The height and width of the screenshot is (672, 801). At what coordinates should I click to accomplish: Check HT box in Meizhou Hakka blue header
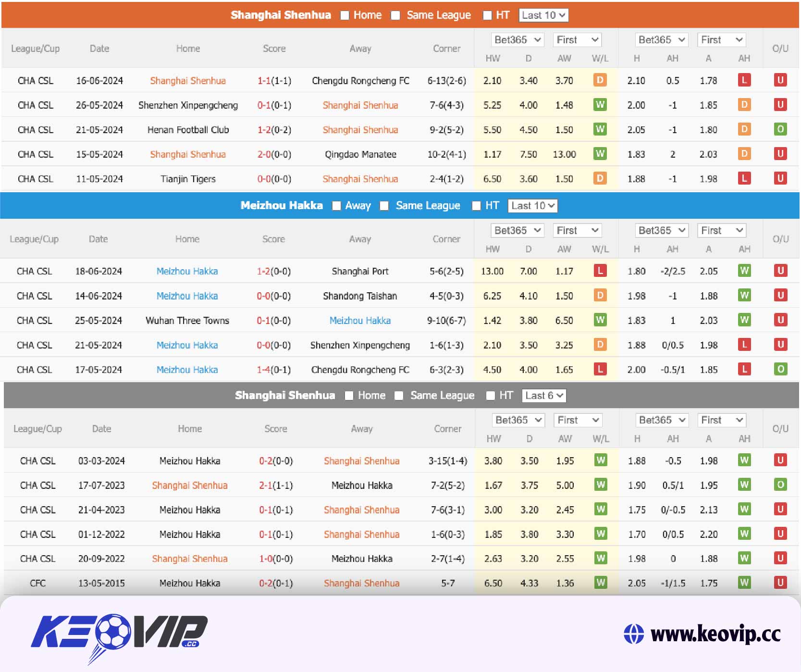[x=476, y=206]
